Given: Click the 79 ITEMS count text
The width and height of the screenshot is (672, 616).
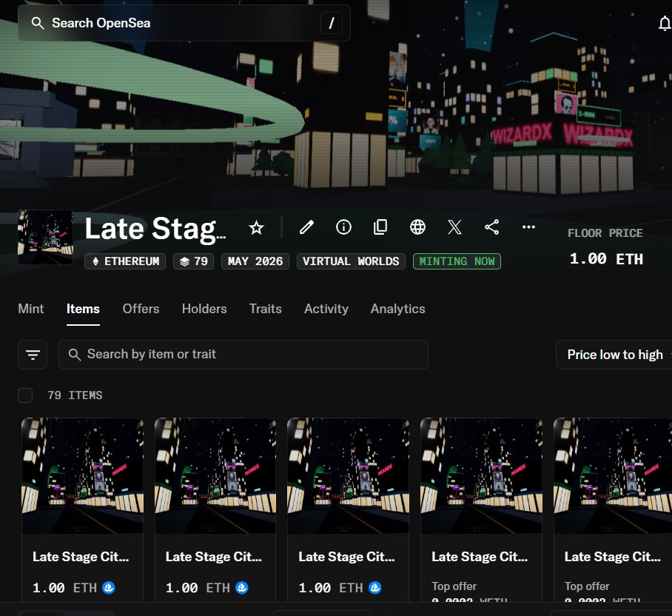Looking at the screenshot, I should coord(75,395).
